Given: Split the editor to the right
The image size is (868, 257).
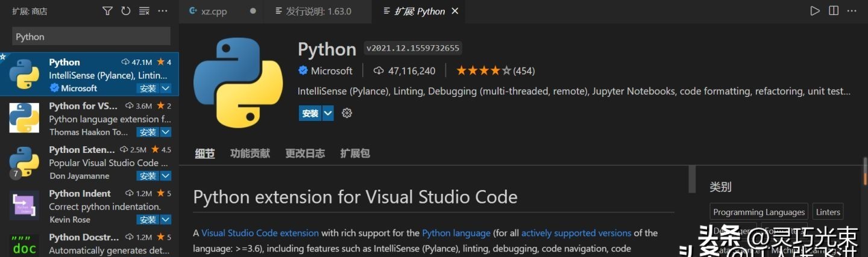Looking at the screenshot, I should (x=834, y=11).
